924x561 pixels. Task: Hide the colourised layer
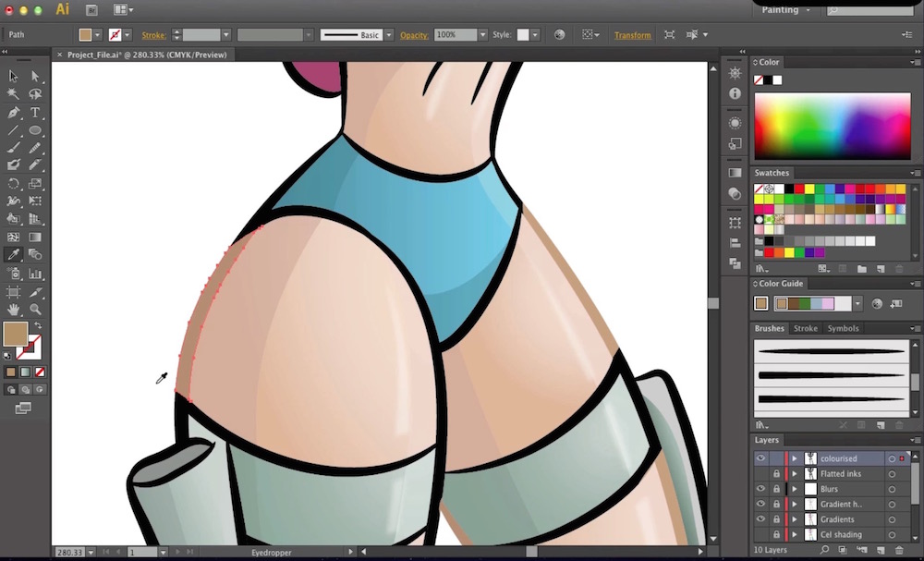click(x=760, y=458)
